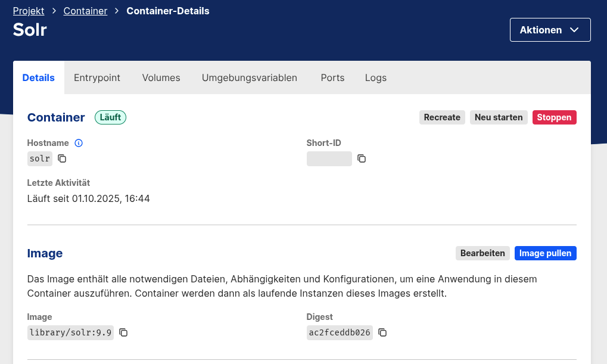Select the Umgebungsvariablen tab

(249, 77)
